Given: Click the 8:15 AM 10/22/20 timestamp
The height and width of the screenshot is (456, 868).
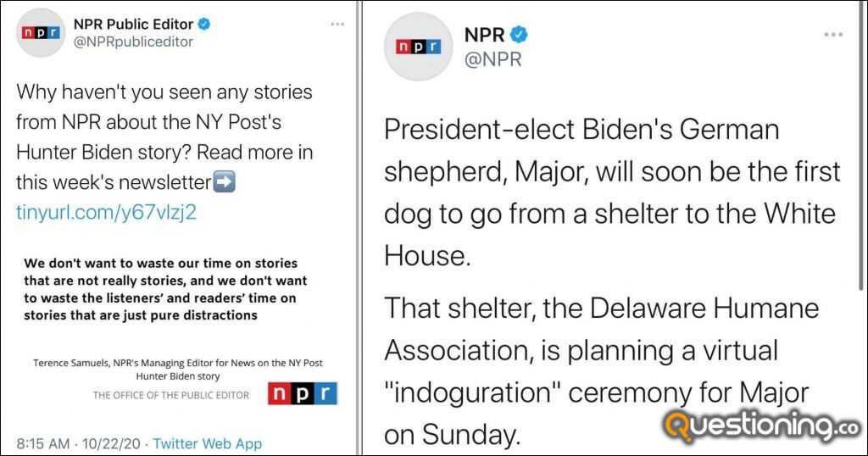Looking at the screenshot, I should coord(77,444).
